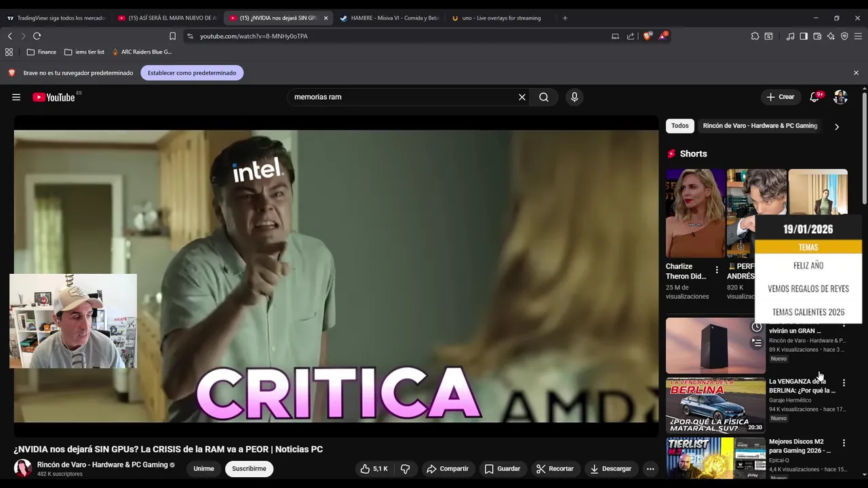Click the install app icon in address bar
Image resolution: width=868 pixels, height=488 pixels.
click(x=615, y=36)
